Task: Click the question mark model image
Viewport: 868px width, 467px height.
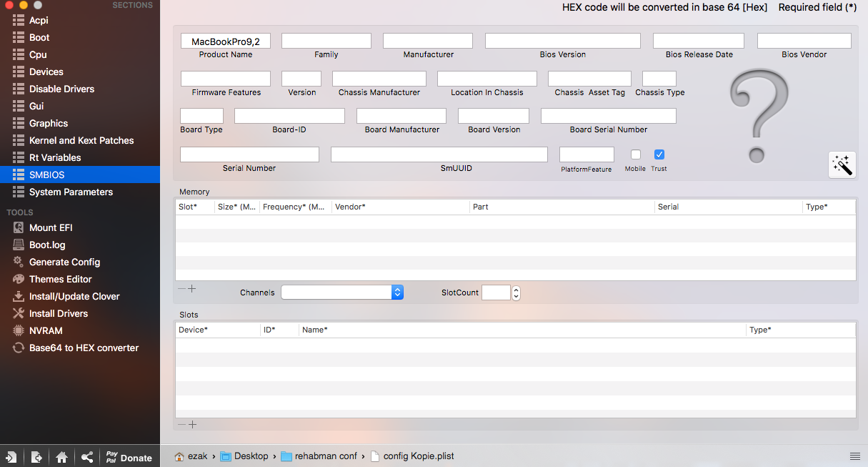Action: pyautogui.click(x=759, y=116)
